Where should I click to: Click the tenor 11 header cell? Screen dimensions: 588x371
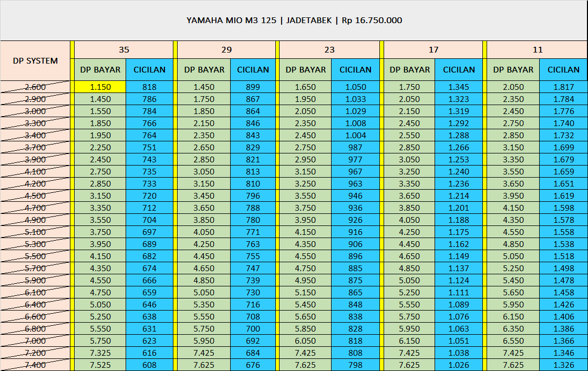click(x=538, y=50)
